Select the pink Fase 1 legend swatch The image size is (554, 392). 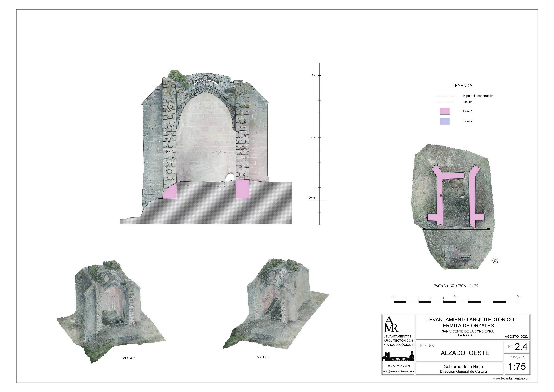click(x=445, y=111)
